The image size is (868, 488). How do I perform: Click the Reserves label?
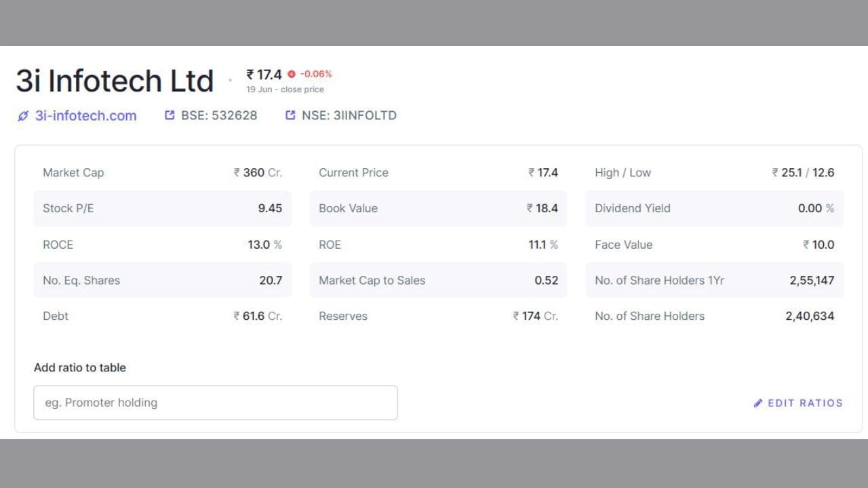343,317
